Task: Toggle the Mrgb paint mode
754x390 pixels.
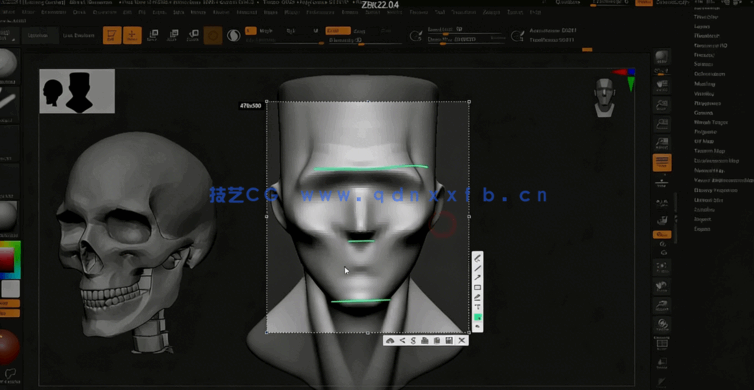Action: click(x=266, y=31)
